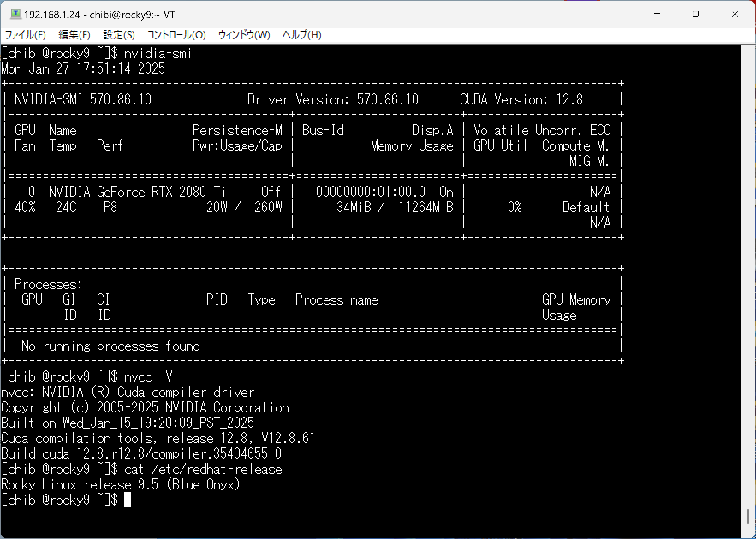Click the Tera Term icon in title bar
756x539 pixels.
[16, 14]
